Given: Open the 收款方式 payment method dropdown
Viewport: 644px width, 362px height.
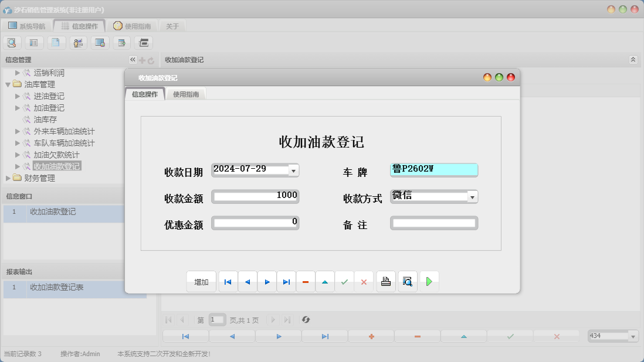Looking at the screenshot, I should click(472, 196).
